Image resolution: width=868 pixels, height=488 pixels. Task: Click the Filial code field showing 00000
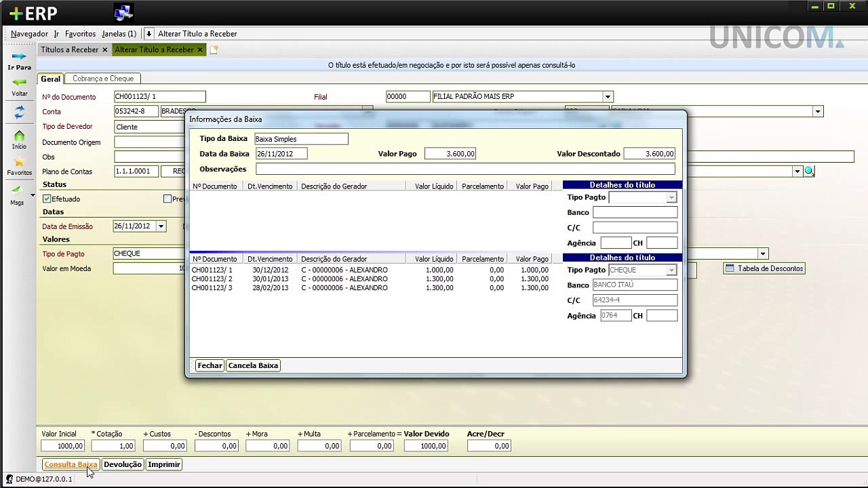[x=408, y=97]
